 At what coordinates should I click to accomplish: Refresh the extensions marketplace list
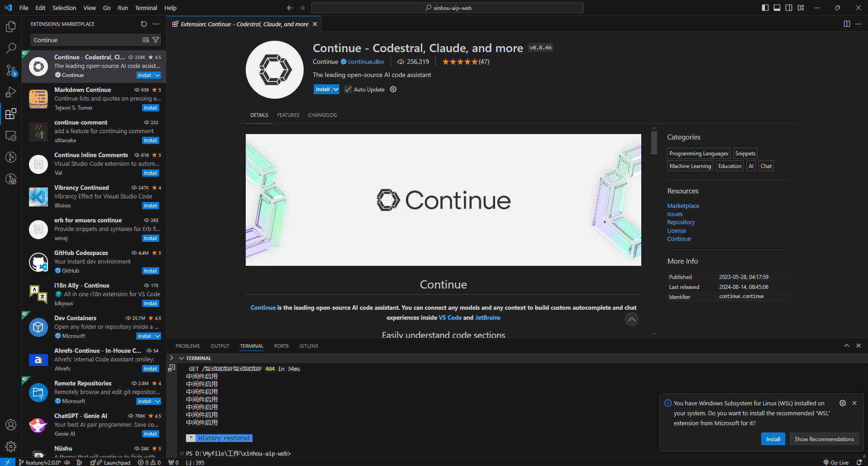click(x=144, y=24)
